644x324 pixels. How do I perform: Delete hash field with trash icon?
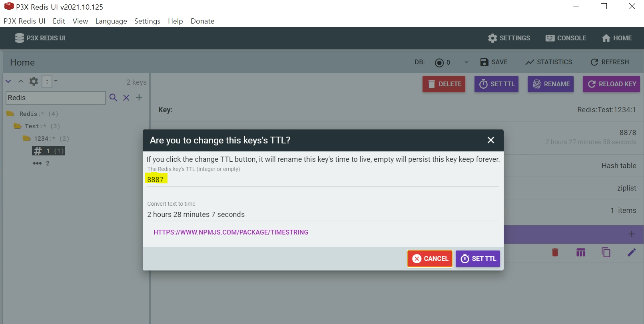[555, 252]
